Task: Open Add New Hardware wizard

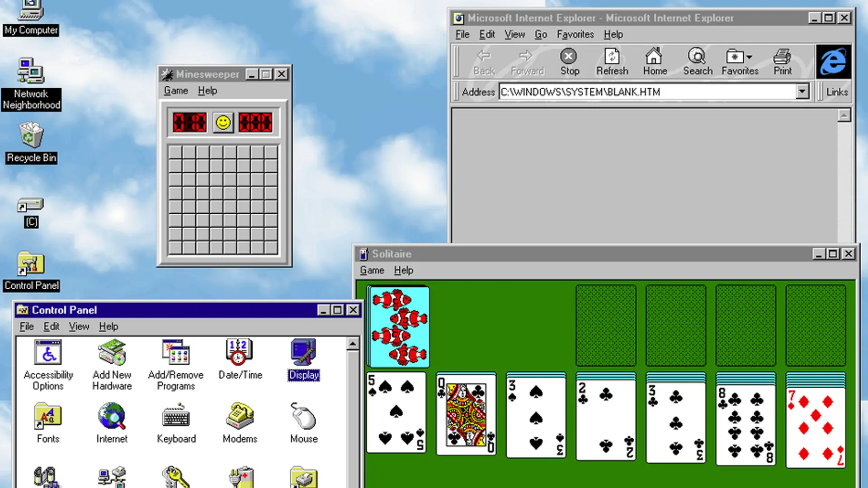Action: pyautogui.click(x=112, y=357)
